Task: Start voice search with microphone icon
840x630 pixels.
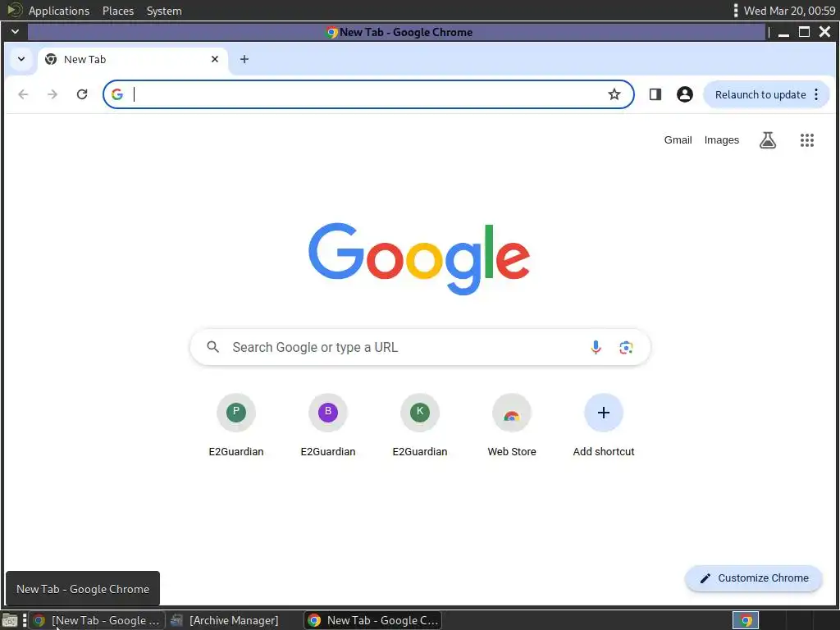Action: click(596, 347)
